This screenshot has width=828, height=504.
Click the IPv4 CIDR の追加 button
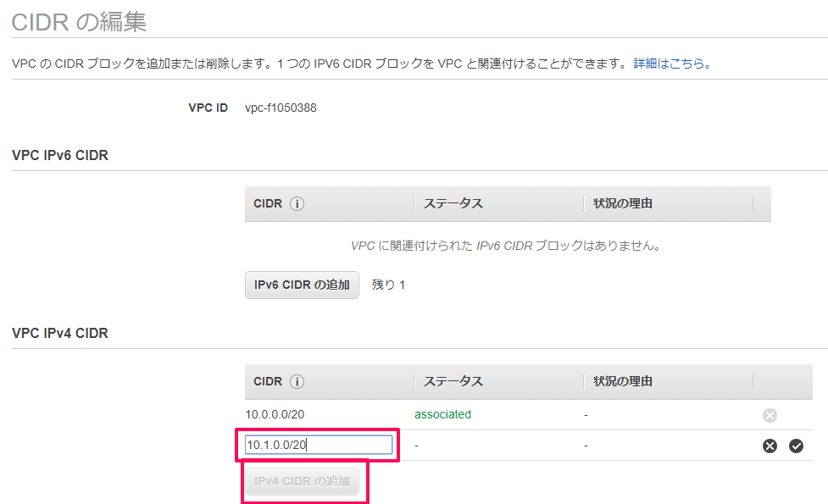(302, 481)
